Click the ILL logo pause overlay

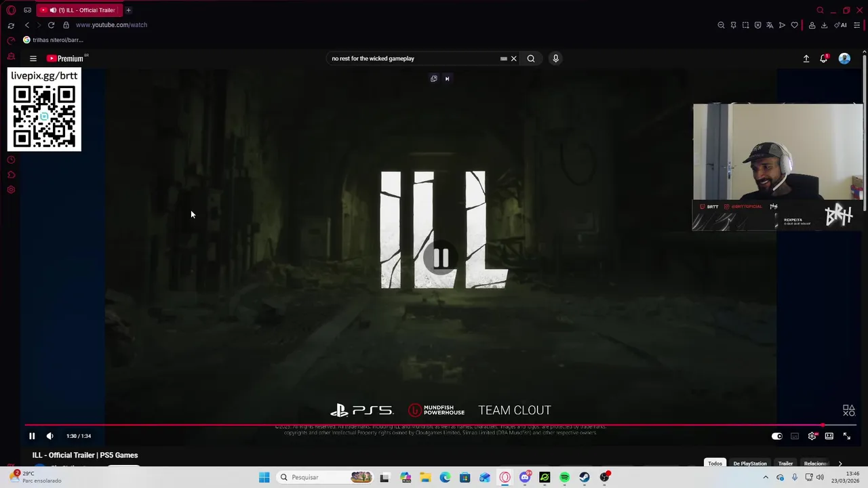pos(441,258)
